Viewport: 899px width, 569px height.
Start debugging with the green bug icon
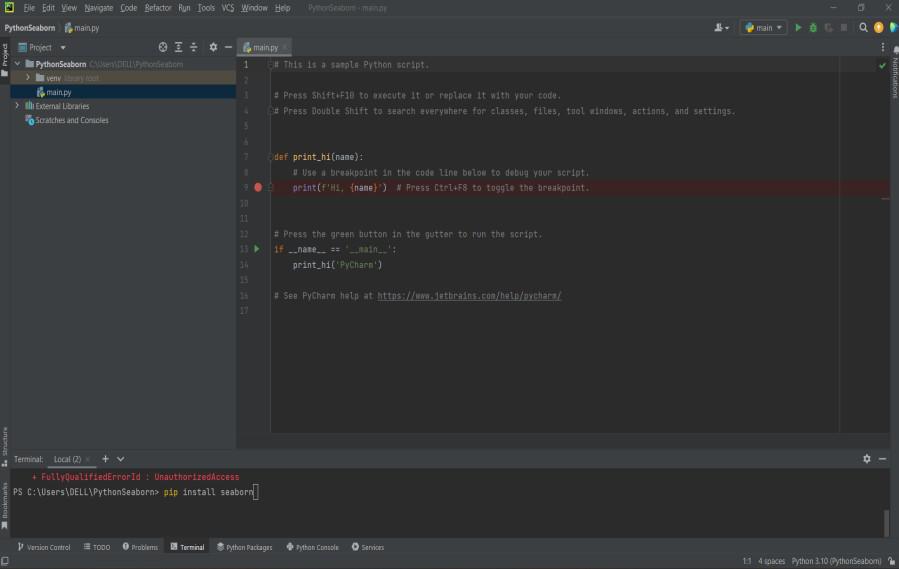[x=813, y=28]
